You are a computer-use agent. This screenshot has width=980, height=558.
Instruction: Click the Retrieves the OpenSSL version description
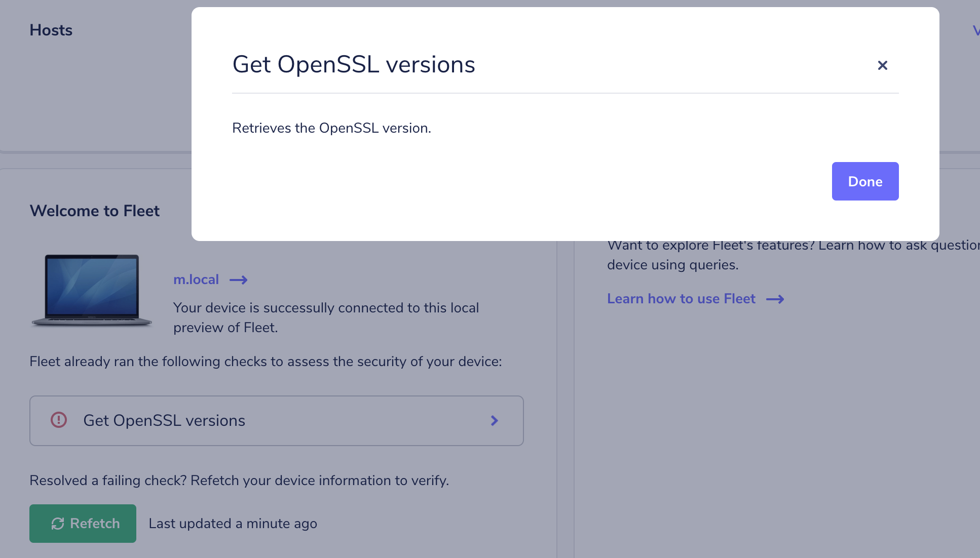(331, 128)
